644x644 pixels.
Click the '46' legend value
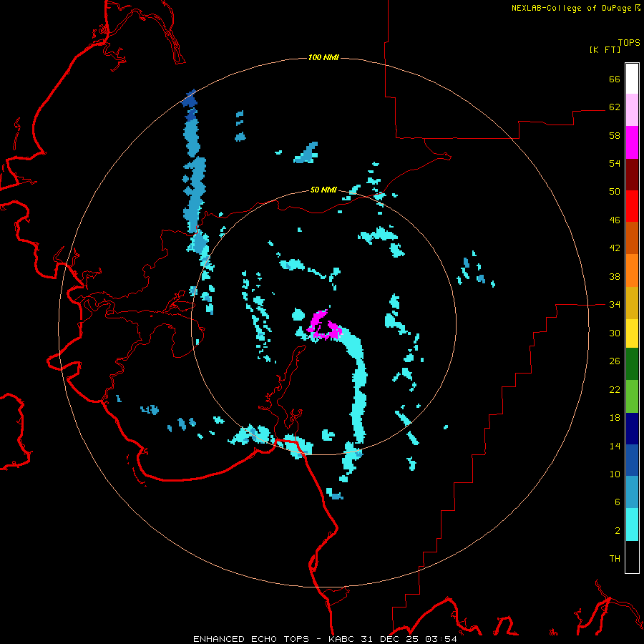tap(615, 220)
